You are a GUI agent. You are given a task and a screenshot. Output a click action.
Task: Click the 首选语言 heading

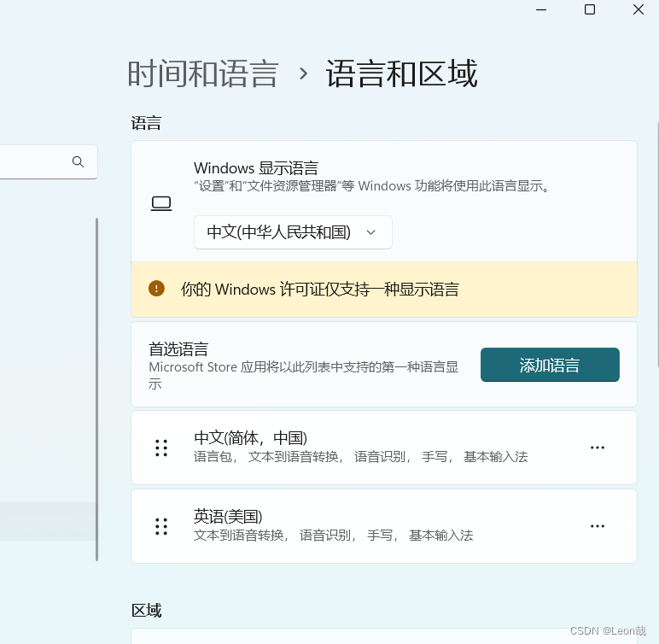pos(178,349)
